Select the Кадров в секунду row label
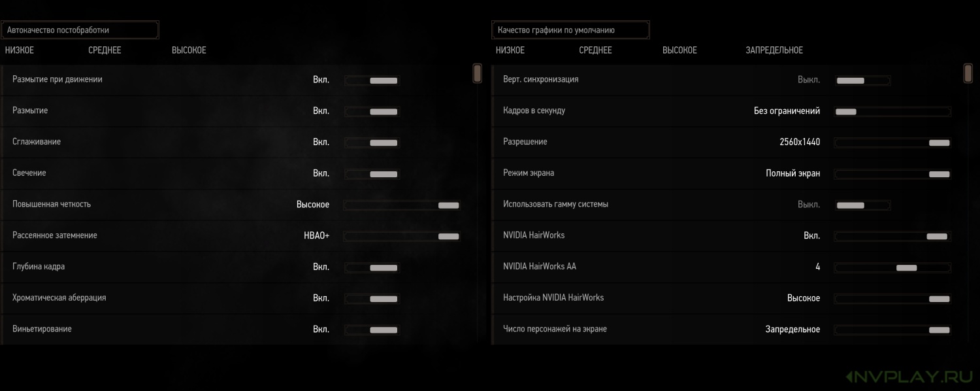Image resolution: width=980 pixels, height=391 pixels. point(534,110)
